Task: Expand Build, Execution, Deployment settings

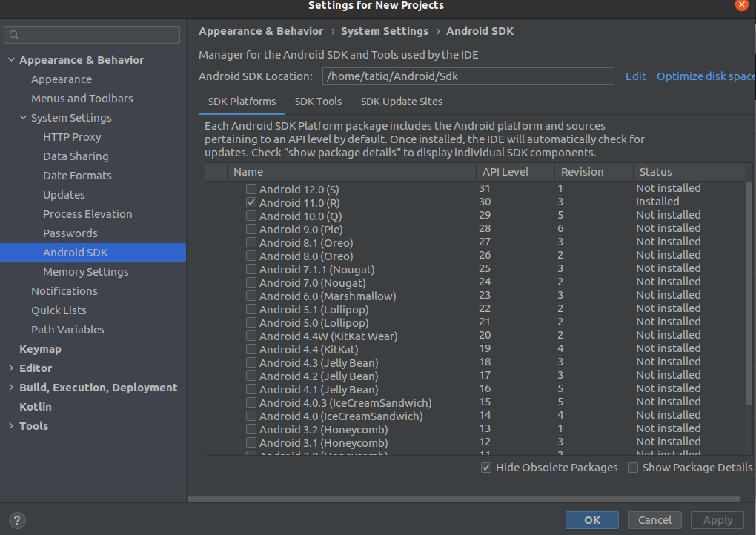Action: (10, 387)
